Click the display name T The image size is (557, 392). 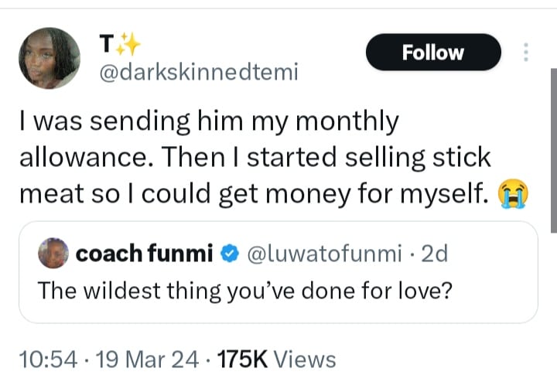pyautogui.click(x=109, y=47)
